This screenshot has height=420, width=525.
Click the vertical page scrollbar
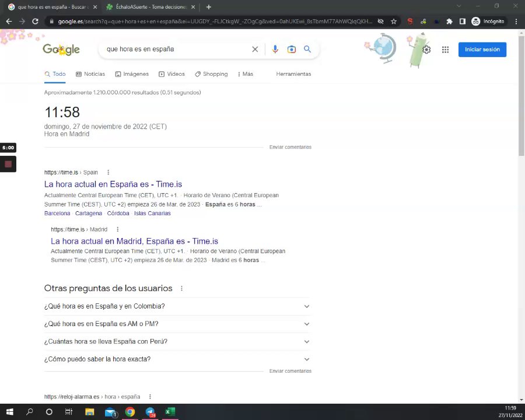tap(521, 96)
